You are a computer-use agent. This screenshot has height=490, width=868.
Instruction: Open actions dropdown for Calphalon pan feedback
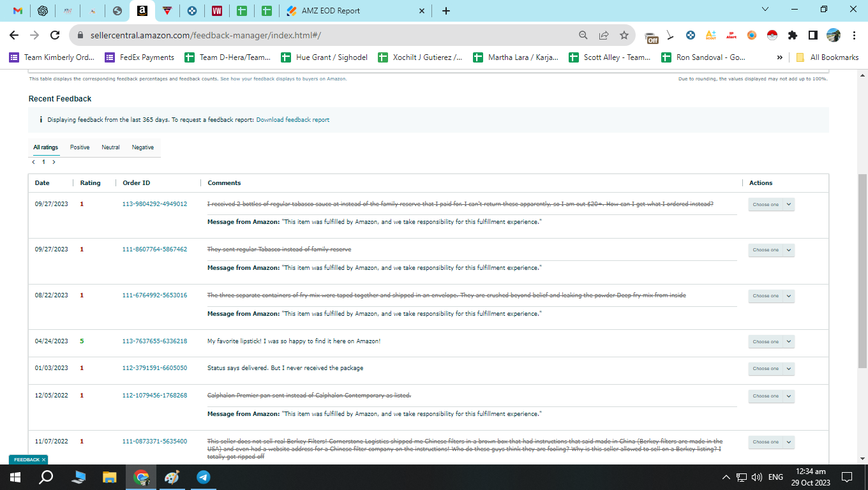[771, 396]
